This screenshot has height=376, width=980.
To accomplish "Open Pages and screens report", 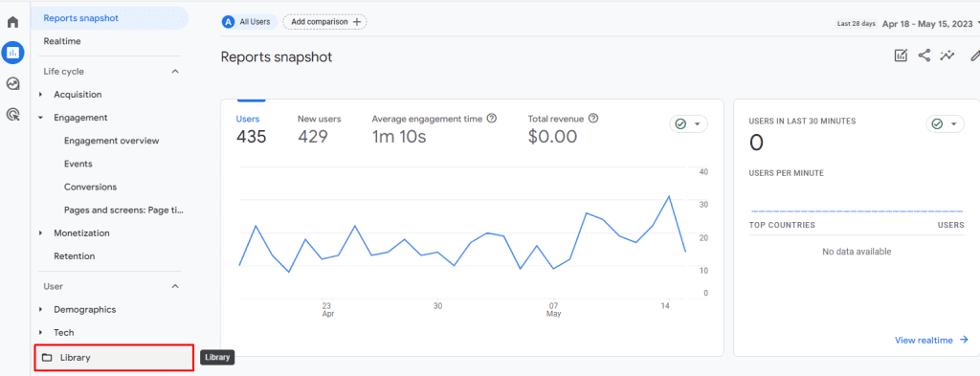I will 124,210.
